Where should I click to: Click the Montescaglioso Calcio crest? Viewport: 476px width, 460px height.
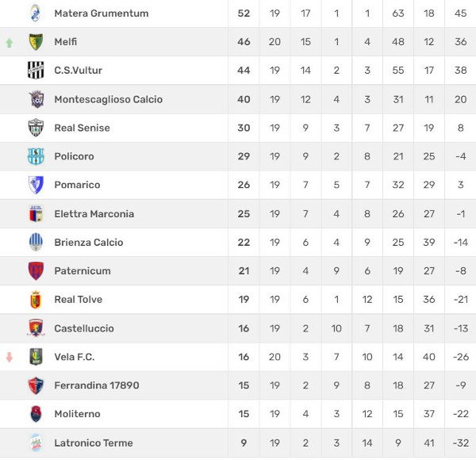click(x=36, y=99)
